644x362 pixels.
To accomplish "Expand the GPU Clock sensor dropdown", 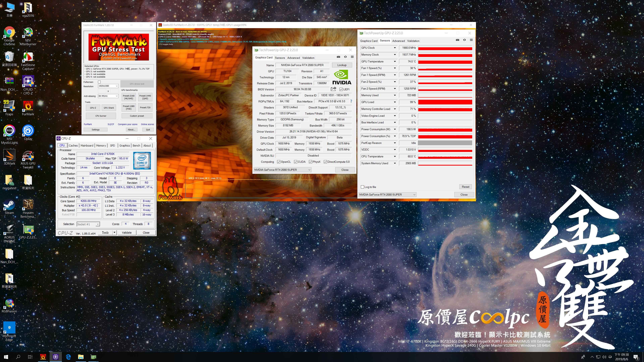I will click(395, 48).
